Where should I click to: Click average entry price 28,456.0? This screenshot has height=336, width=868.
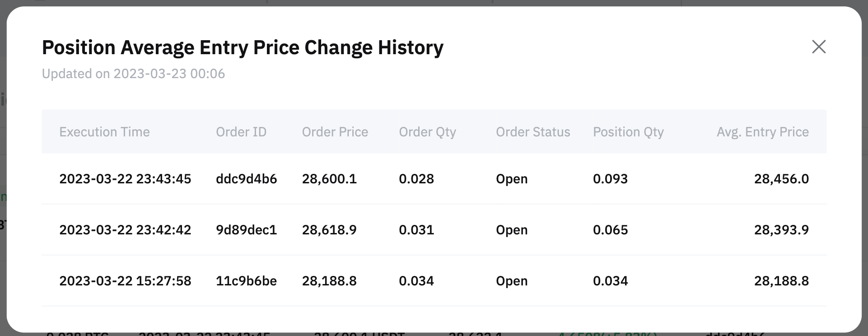pyautogui.click(x=781, y=179)
